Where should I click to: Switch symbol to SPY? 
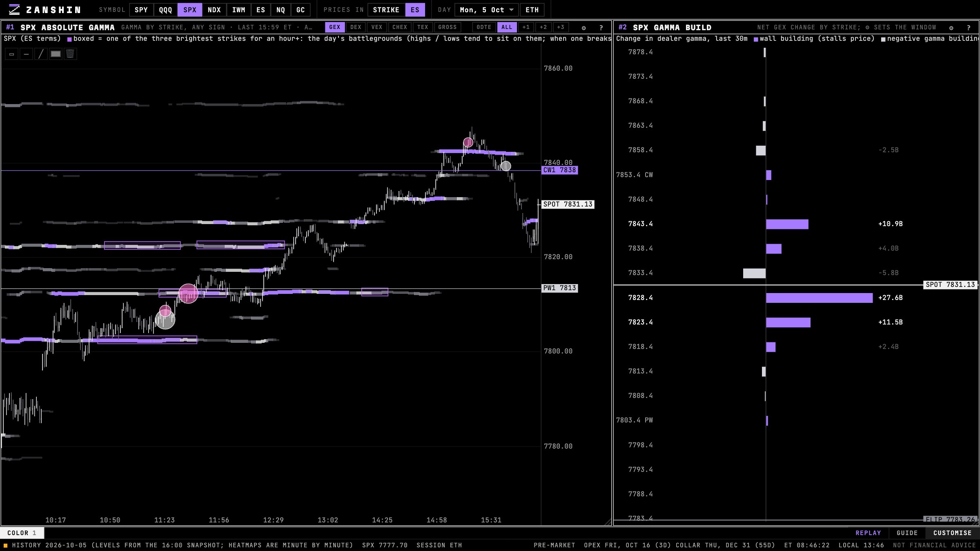pos(141,10)
